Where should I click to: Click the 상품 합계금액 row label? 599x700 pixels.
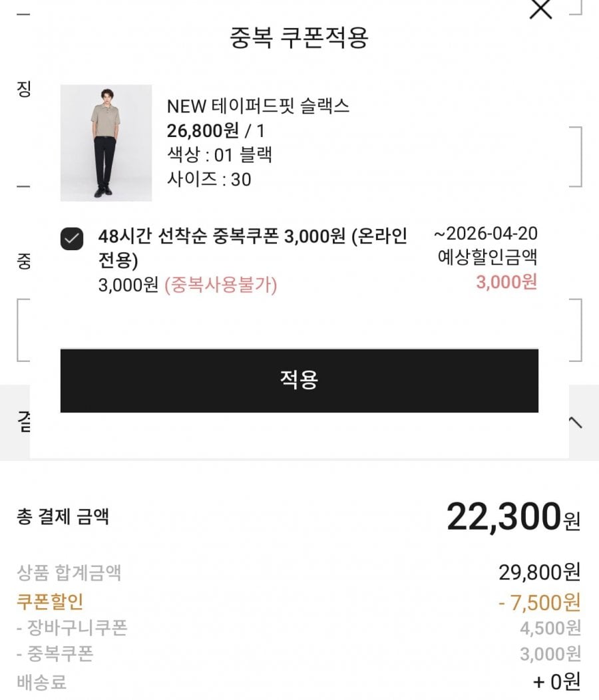[69, 572]
